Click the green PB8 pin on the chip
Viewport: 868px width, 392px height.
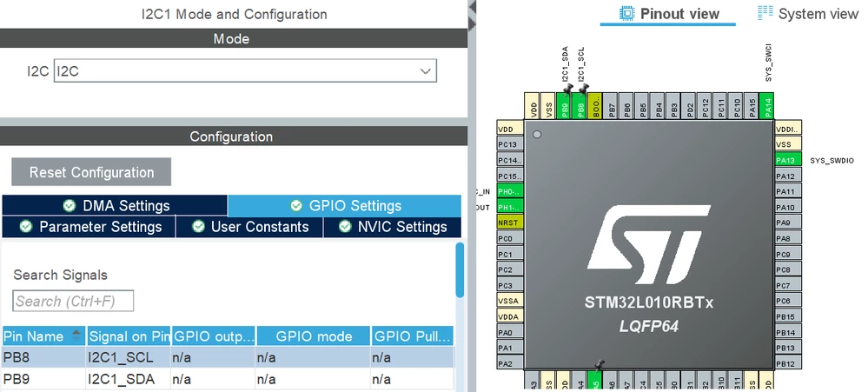pyautogui.click(x=580, y=106)
